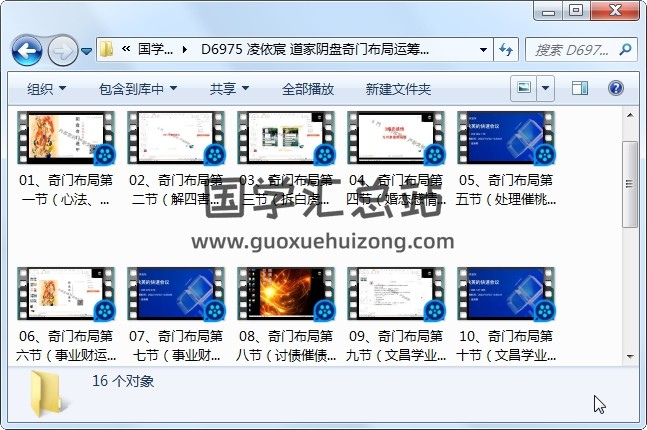The image size is (647, 430).
Task: Click file name 05、奇门布局第五节（处理催桃
Action: pyautogui.click(x=506, y=190)
